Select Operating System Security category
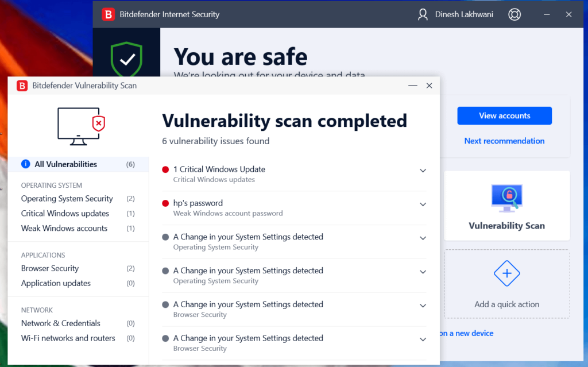588x367 pixels. coord(78,199)
